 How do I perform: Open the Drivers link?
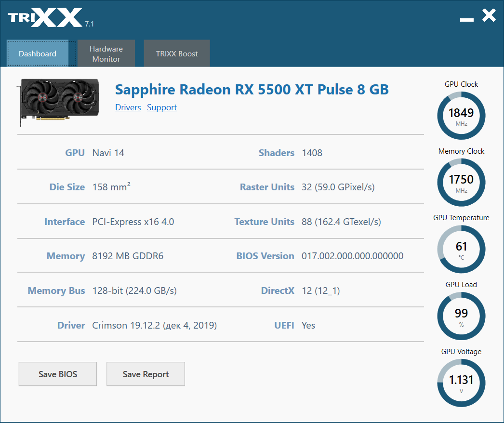(x=128, y=107)
